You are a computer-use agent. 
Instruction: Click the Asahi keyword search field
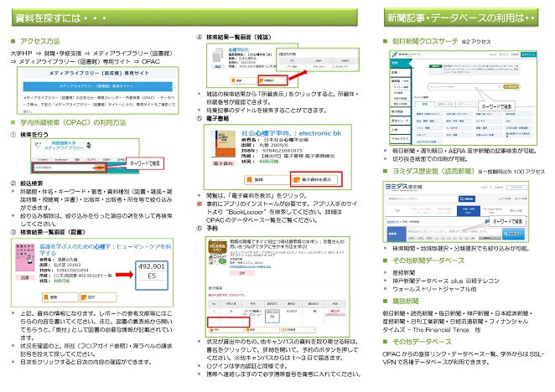pos(462,86)
